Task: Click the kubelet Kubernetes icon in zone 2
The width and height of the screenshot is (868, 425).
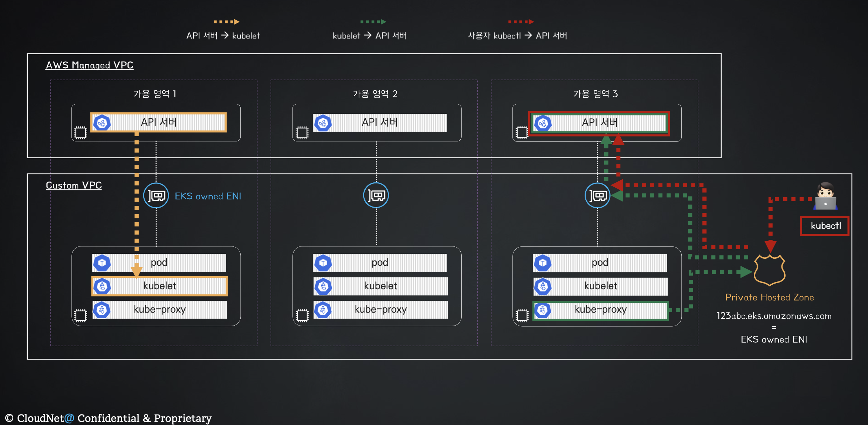Action: tap(323, 286)
